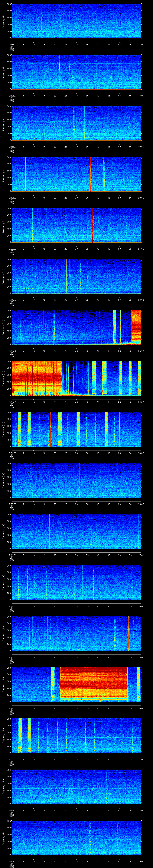
Task: Click the 12:18:00 start time label
Action: coord(12,147)
